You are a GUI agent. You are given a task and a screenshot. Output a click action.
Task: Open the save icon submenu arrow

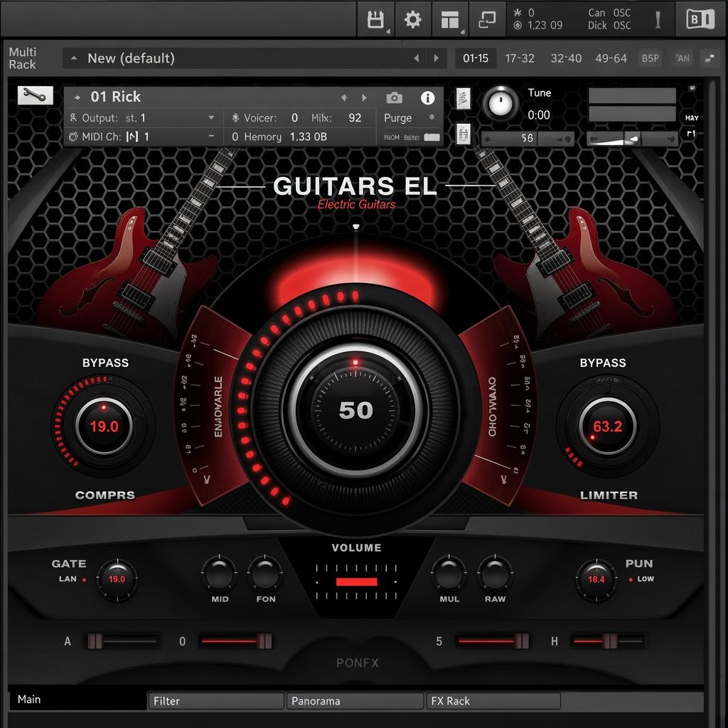pyautogui.click(x=387, y=31)
